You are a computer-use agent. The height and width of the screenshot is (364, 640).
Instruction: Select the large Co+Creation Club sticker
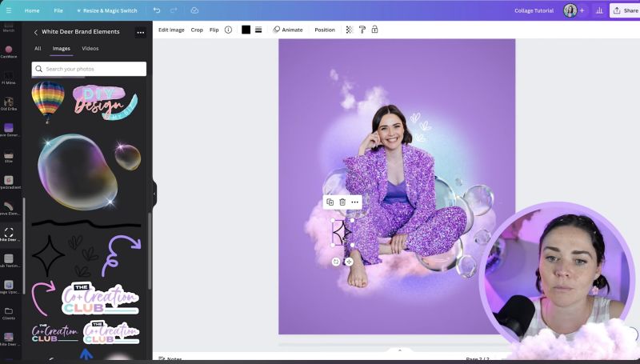tap(101, 298)
